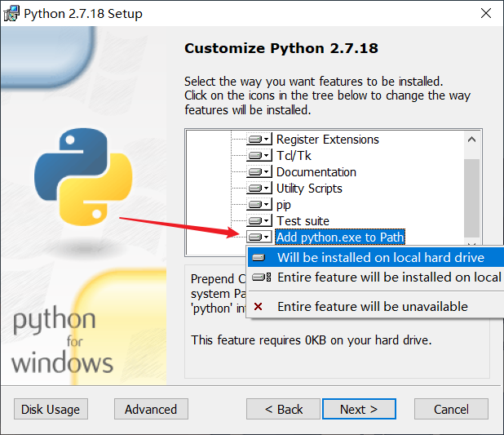504x435 pixels.
Task: Click the Register Extensions drive icon
Action: pos(259,140)
